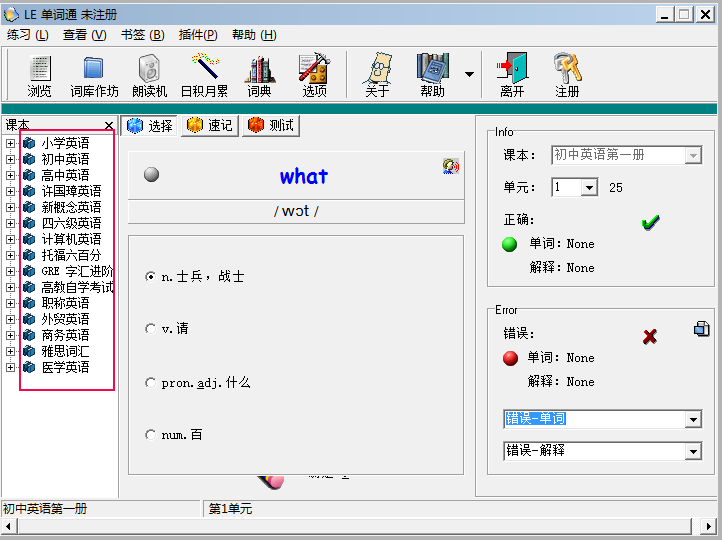Select 许国璋英语 in the tree

click(x=71, y=191)
